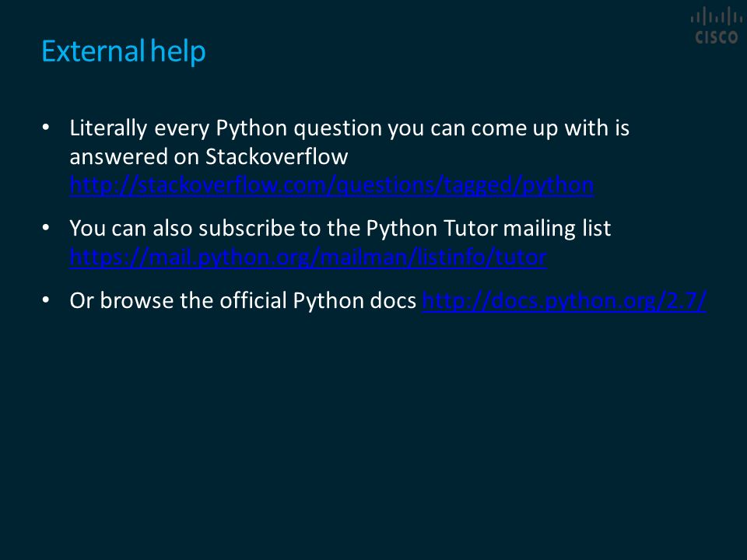Screen dimensions: 747x560
Task: Click 'answered on' text in second line
Action: [134, 157]
